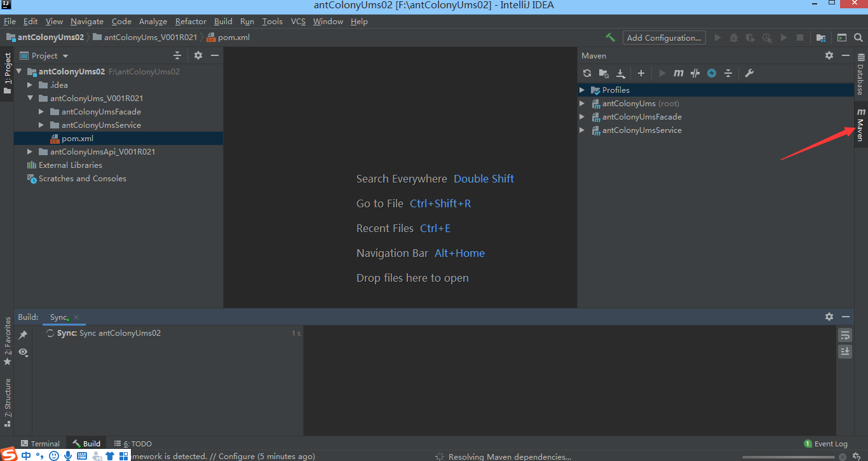Image resolution: width=868 pixels, height=461 pixels.
Task: Click the pin tab icon in Build panel
Action: (23, 334)
